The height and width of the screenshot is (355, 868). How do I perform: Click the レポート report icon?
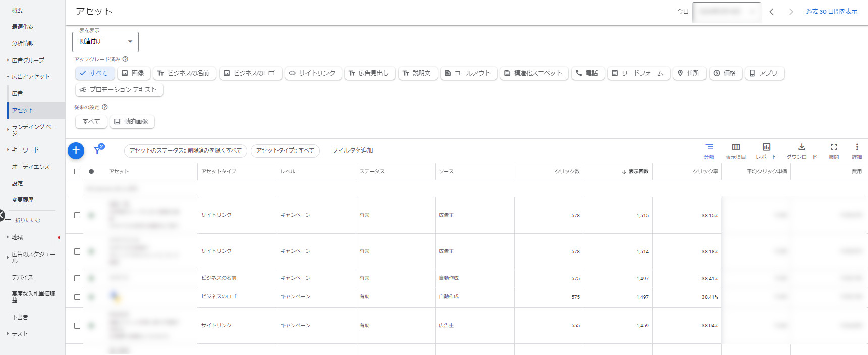[x=766, y=150]
